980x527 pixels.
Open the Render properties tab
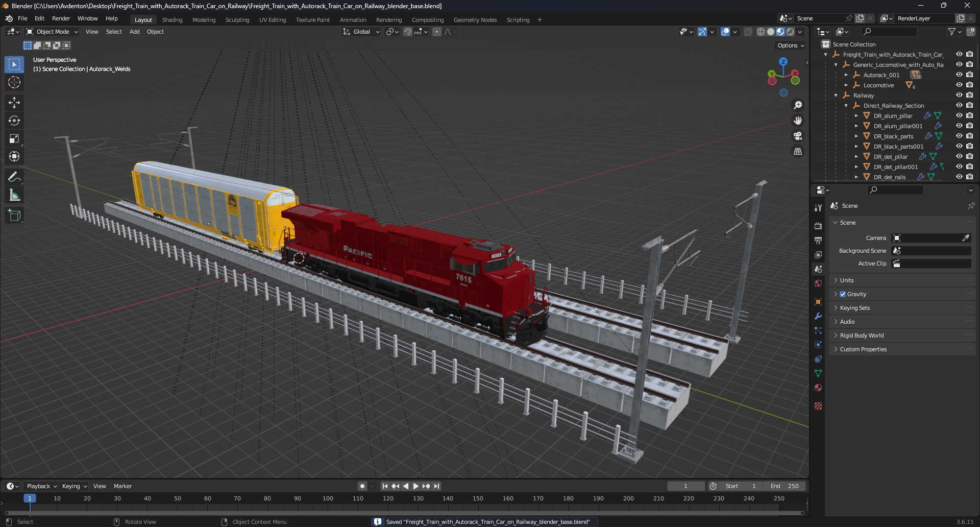tap(818, 226)
